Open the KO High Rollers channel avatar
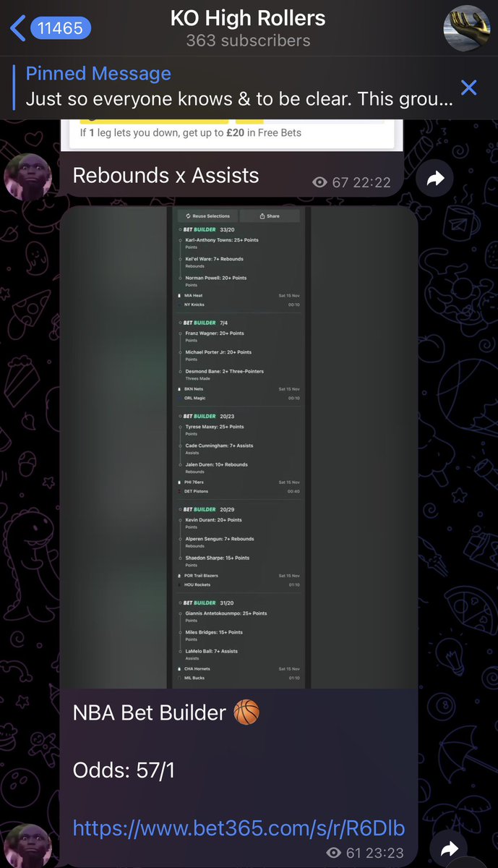Viewport: 498px width, 868px height. pos(468,29)
